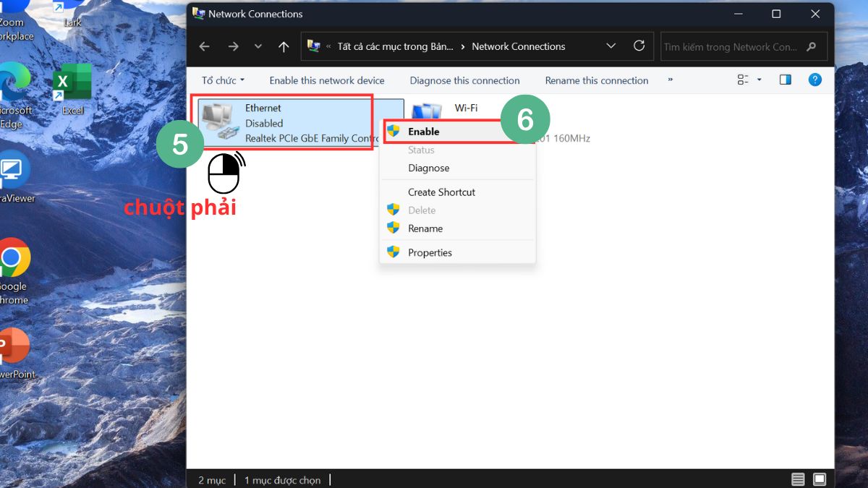The width and height of the screenshot is (868, 488).
Task: Open the UltraViewer desktop shortcut
Action: click(14, 177)
